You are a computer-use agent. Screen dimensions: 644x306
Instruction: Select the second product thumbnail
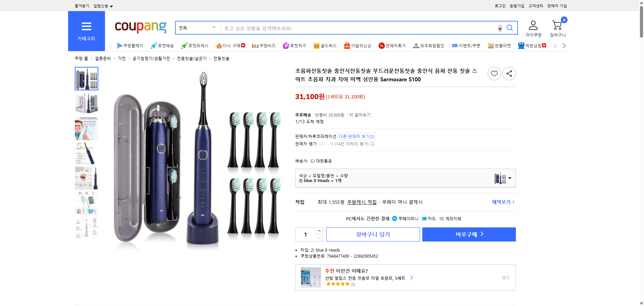click(x=86, y=103)
